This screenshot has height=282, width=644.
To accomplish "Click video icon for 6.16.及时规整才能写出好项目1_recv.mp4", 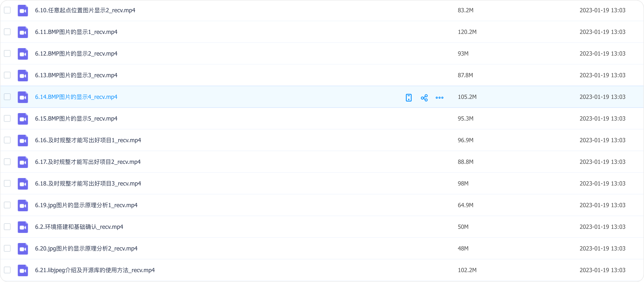I will click(23, 141).
